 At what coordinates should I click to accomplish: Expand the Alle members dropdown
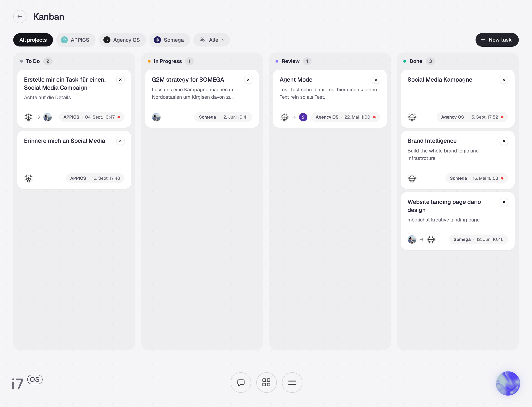click(x=212, y=40)
